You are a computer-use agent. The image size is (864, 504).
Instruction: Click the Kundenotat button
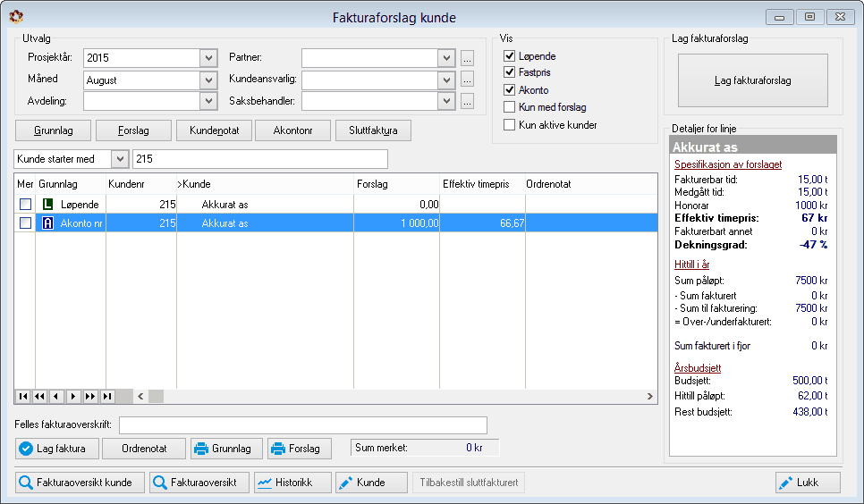[215, 130]
